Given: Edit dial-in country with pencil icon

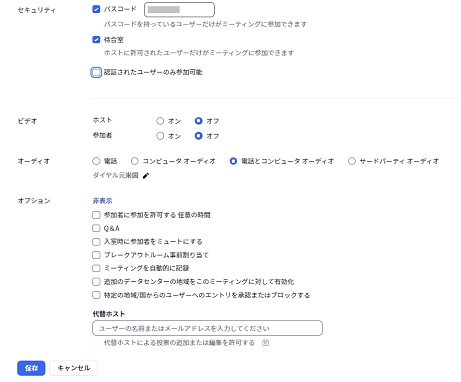Looking at the screenshot, I should [146, 176].
